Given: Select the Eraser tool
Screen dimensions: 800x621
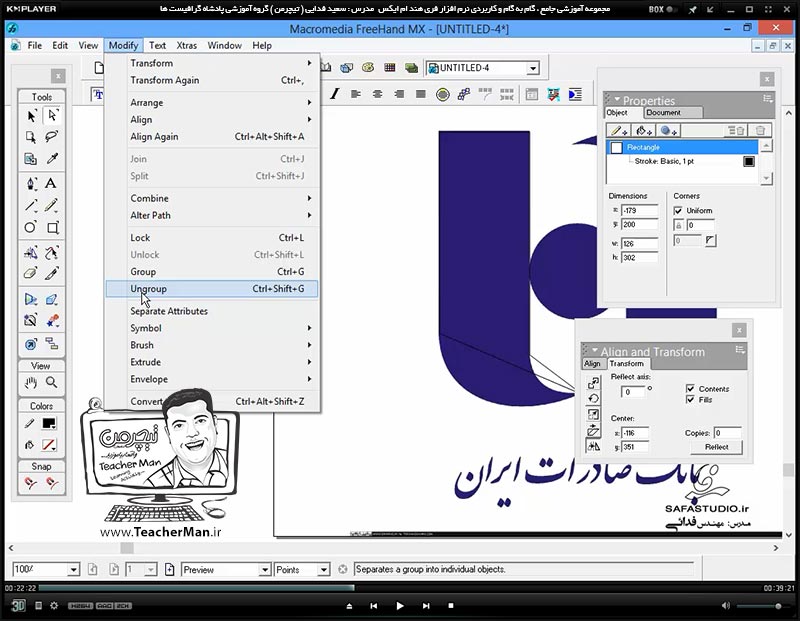Looking at the screenshot, I should pyautogui.click(x=31, y=274).
